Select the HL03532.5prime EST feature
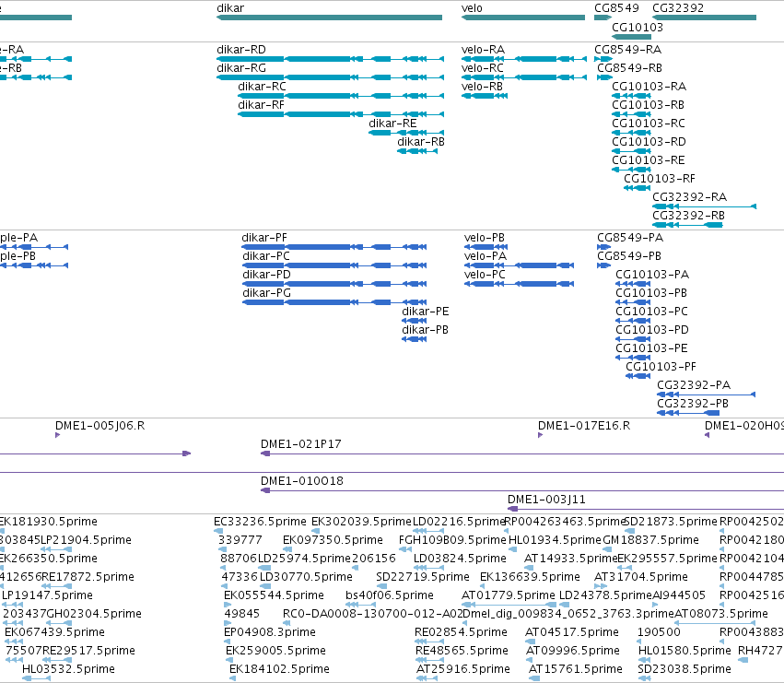 click(x=37, y=679)
